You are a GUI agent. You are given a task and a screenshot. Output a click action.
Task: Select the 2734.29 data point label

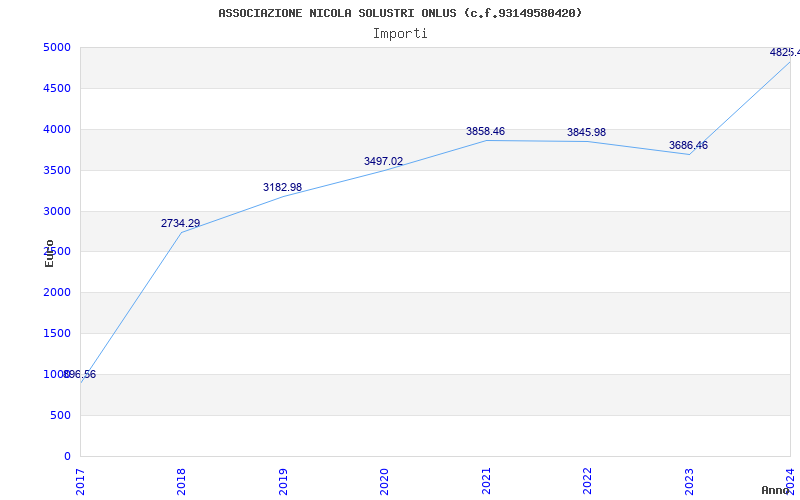180,223
